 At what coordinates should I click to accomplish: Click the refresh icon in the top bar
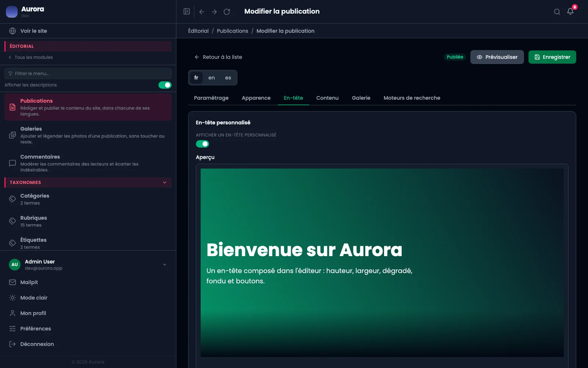pyautogui.click(x=227, y=12)
